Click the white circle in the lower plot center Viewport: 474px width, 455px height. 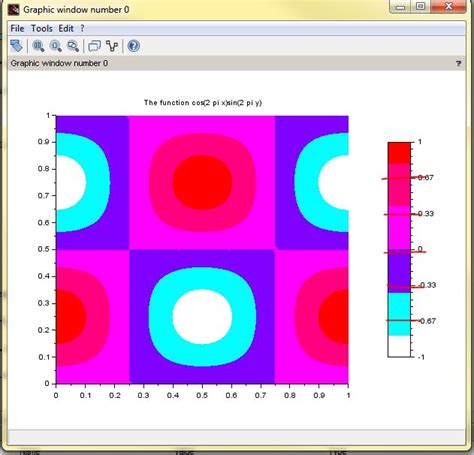[x=202, y=317]
